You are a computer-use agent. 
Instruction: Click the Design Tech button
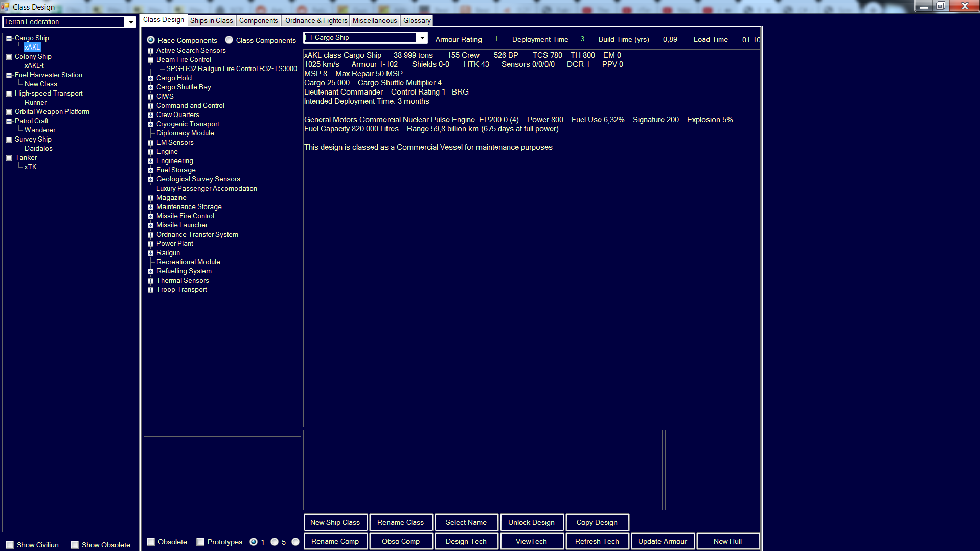[x=466, y=541]
